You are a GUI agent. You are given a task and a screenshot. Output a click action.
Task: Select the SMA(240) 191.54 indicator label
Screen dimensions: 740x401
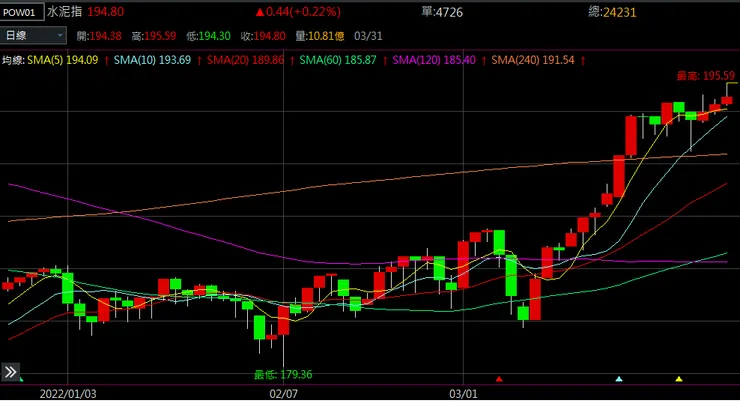tap(533, 60)
